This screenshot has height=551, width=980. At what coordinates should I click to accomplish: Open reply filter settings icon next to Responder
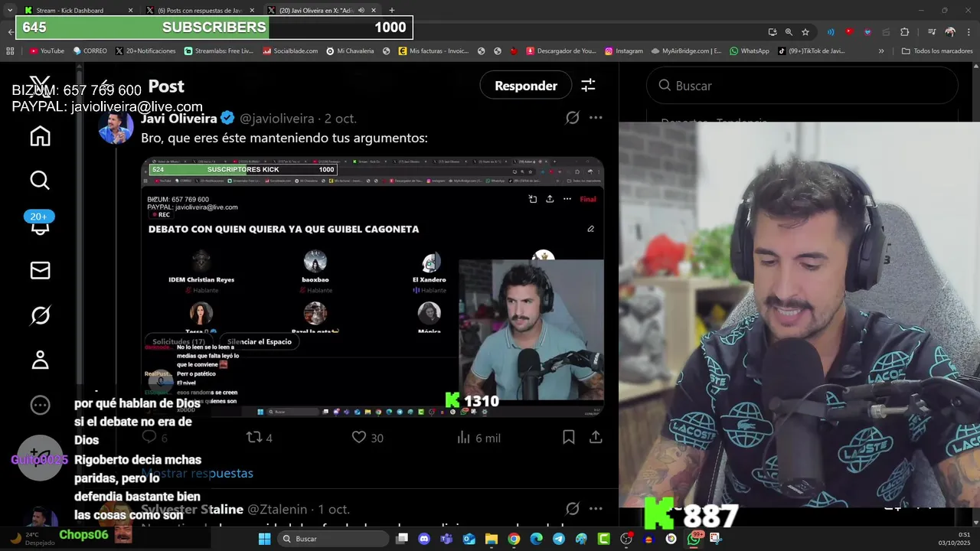coord(588,86)
